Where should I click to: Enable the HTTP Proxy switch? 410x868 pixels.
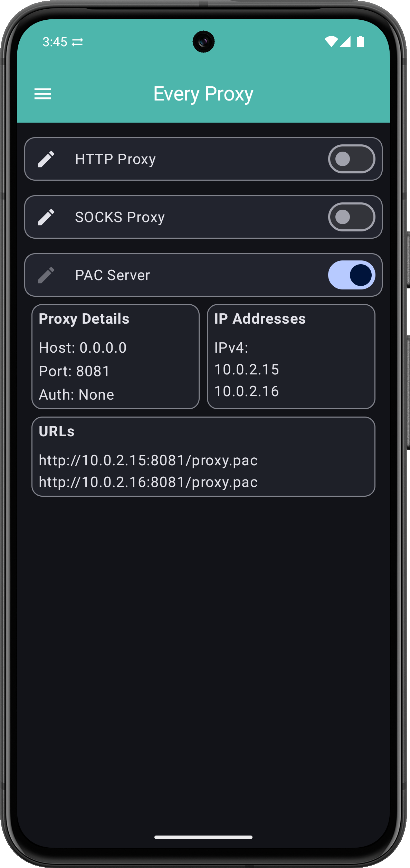click(351, 159)
